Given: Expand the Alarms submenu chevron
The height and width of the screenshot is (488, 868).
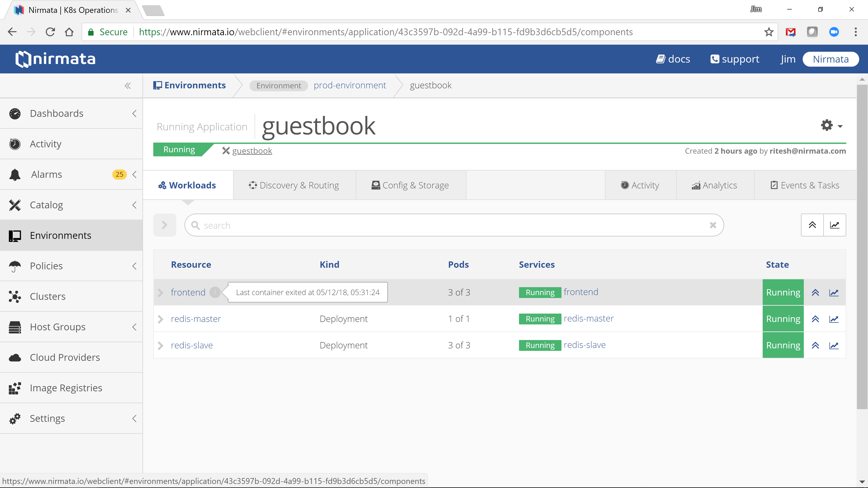Looking at the screenshot, I should click(x=134, y=174).
